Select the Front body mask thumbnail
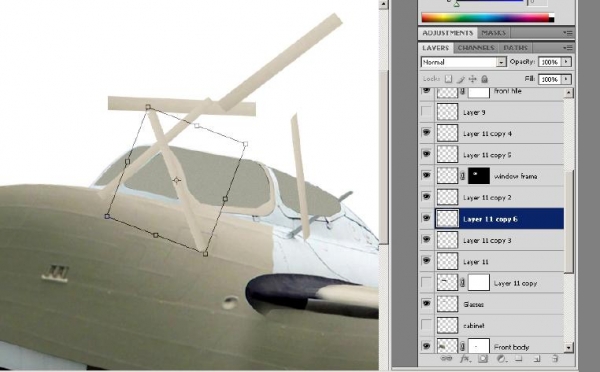Screen dimensions: 600x372 point(479,346)
